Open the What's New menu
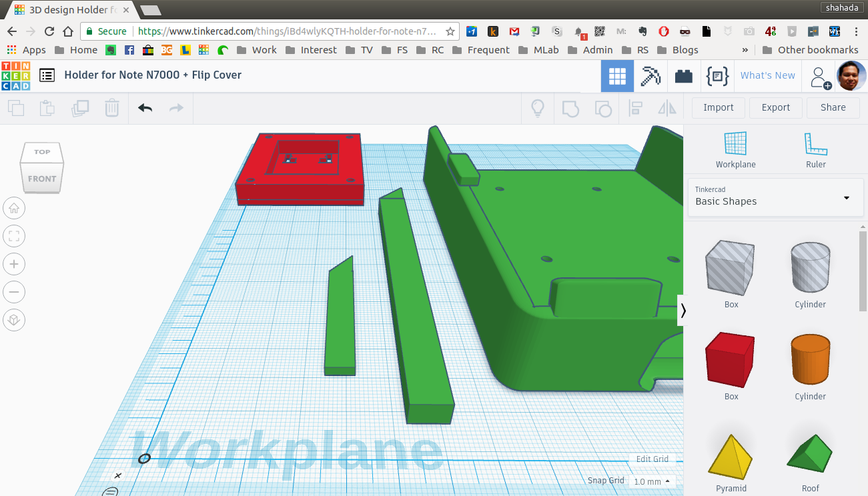This screenshot has width=868, height=496. (x=767, y=75)
